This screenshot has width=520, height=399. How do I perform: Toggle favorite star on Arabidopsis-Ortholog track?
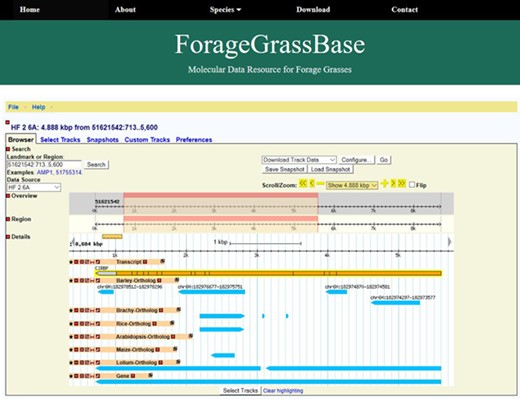pos(71,337)
